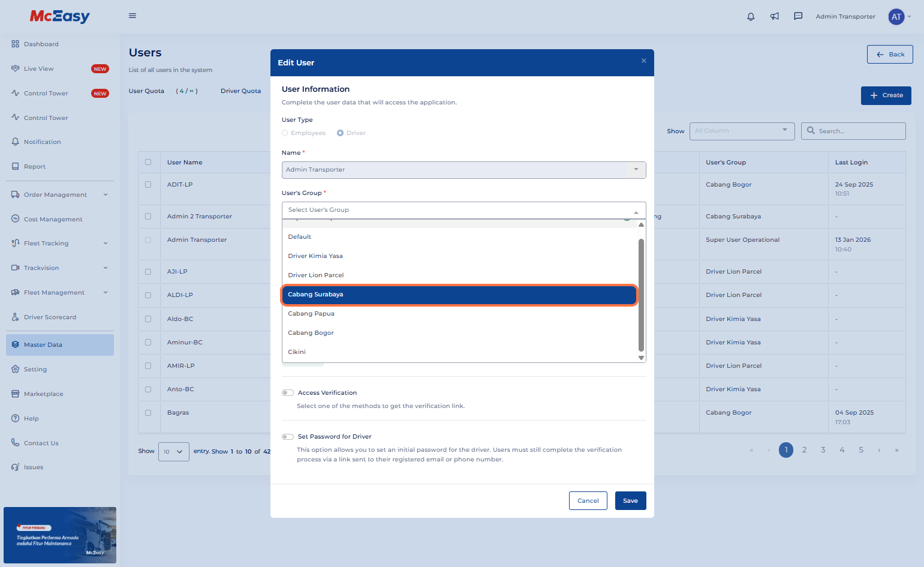Turn on Set Password for Driver
This screenshot has height=567, width=924.
[288, 437]
